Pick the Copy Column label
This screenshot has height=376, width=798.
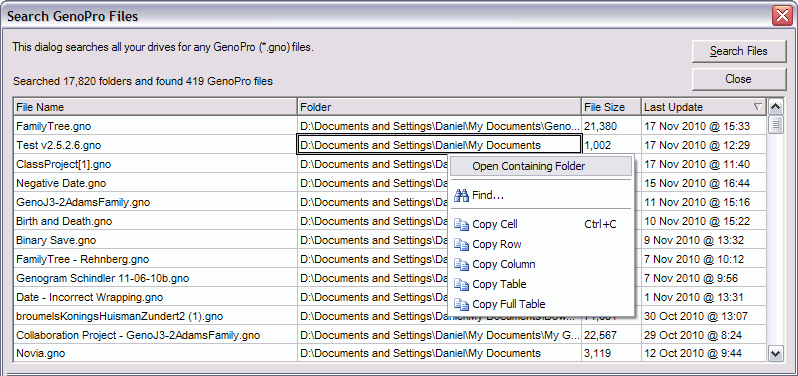504,264
